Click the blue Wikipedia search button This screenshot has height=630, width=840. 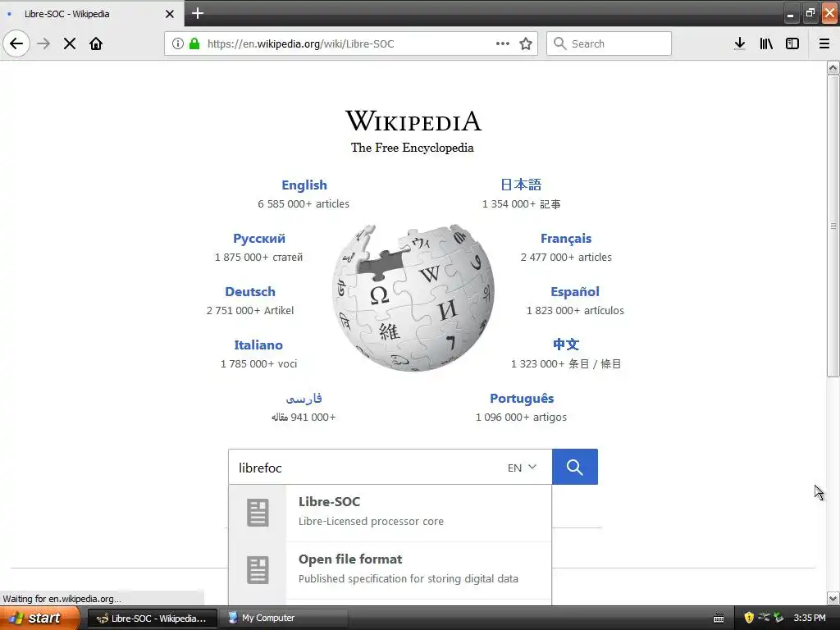point(575,467)
